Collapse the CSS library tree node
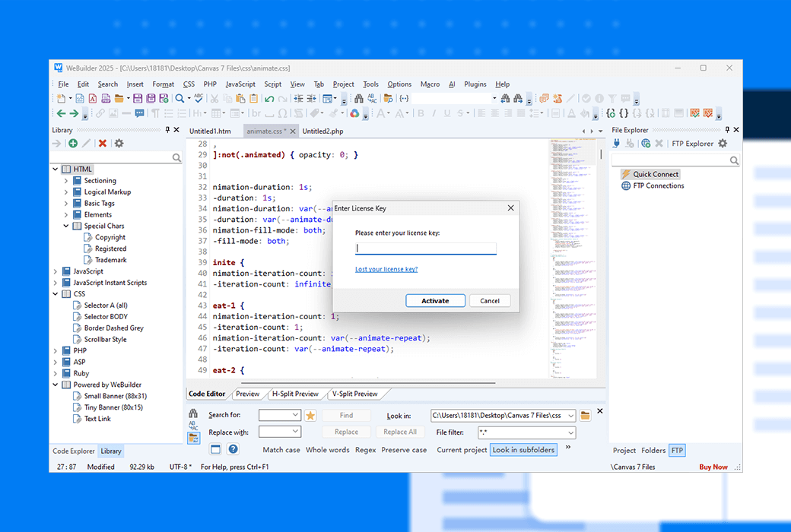The width and height of the screenshot is (791, 532). (56, 294)
